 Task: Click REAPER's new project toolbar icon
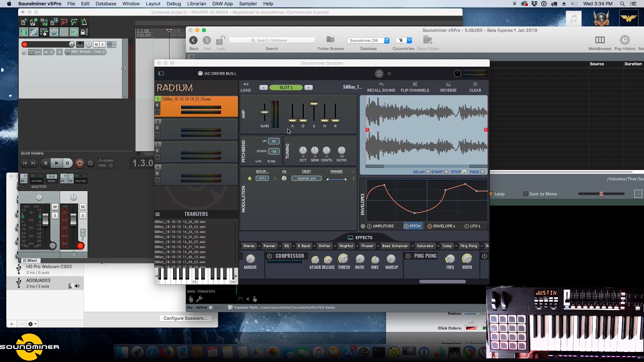[x=24, y=22]
